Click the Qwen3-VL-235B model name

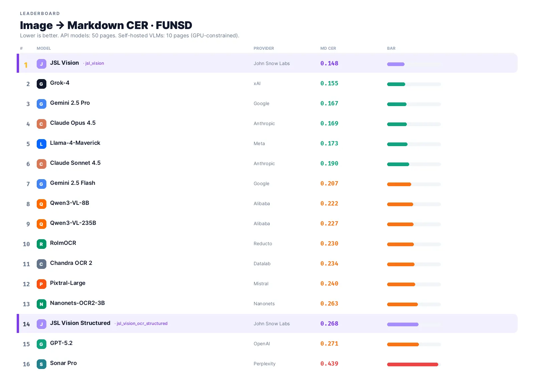(73, 223)
